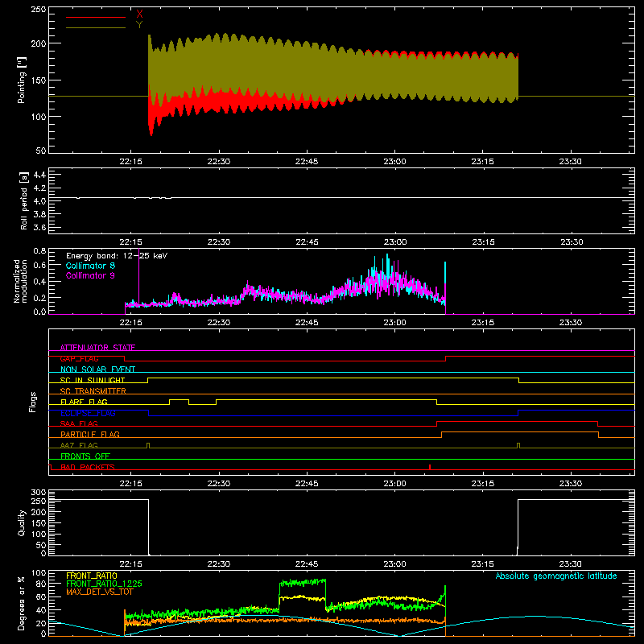
Task: Click the GAP_FLAG label
Action: coord(79,358)
